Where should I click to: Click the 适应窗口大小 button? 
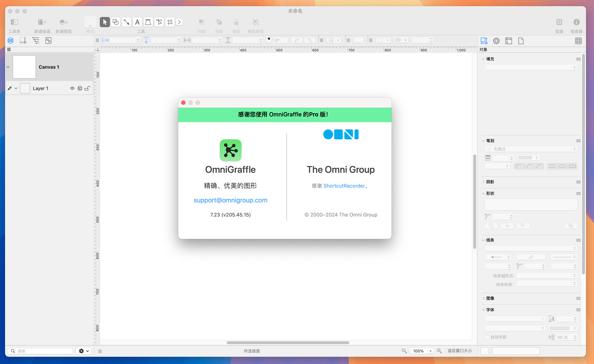(460, 351)
